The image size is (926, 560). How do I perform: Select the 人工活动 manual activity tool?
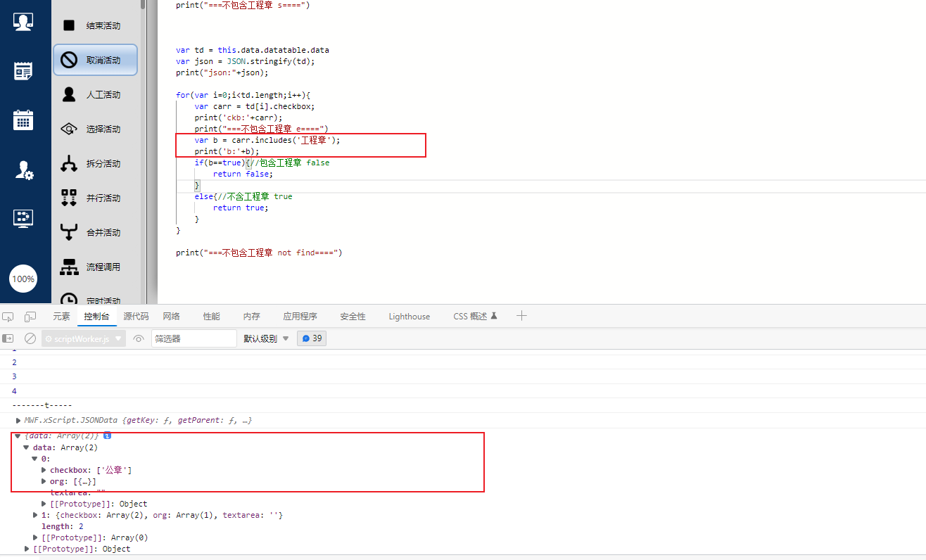(x=95, y=95)
